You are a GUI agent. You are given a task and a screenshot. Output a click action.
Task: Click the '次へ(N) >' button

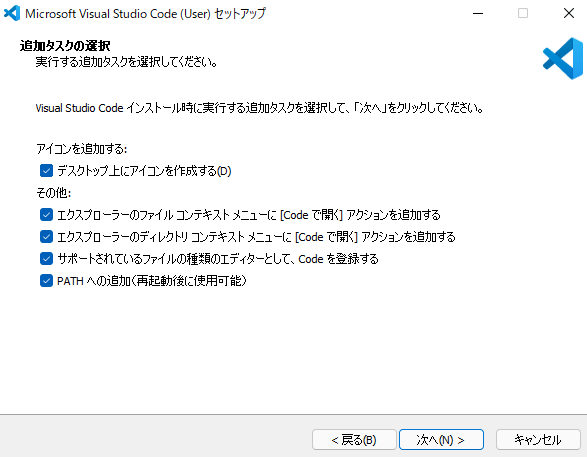point(441,439)
